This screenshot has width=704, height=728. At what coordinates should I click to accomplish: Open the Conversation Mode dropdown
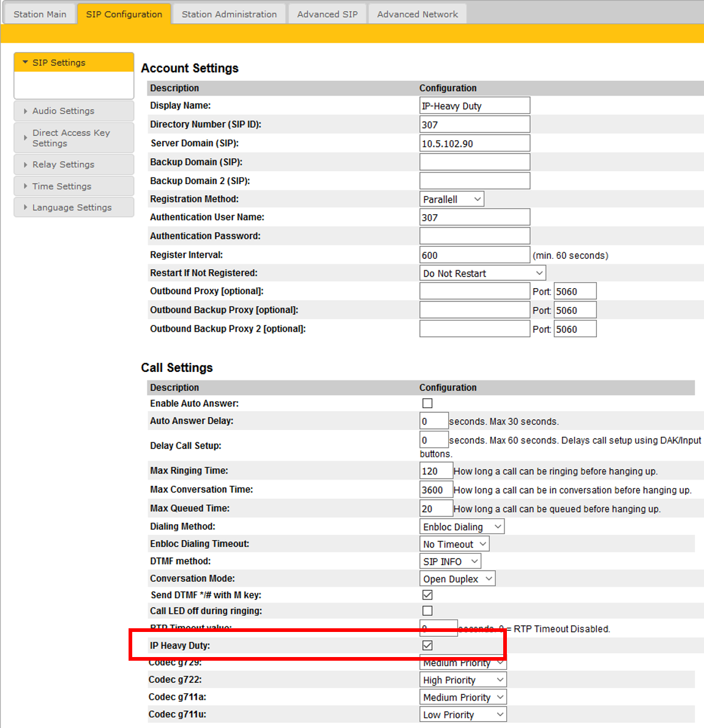tap(457, 579)
